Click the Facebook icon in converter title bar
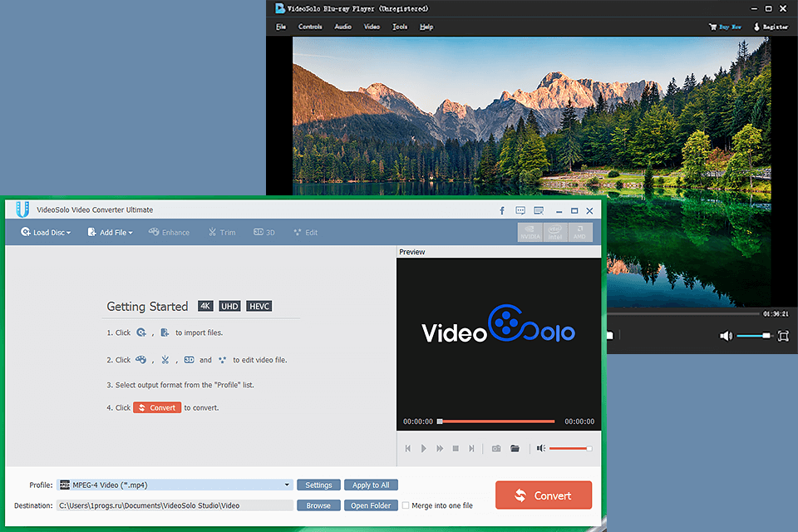 (x=502, y=211)
